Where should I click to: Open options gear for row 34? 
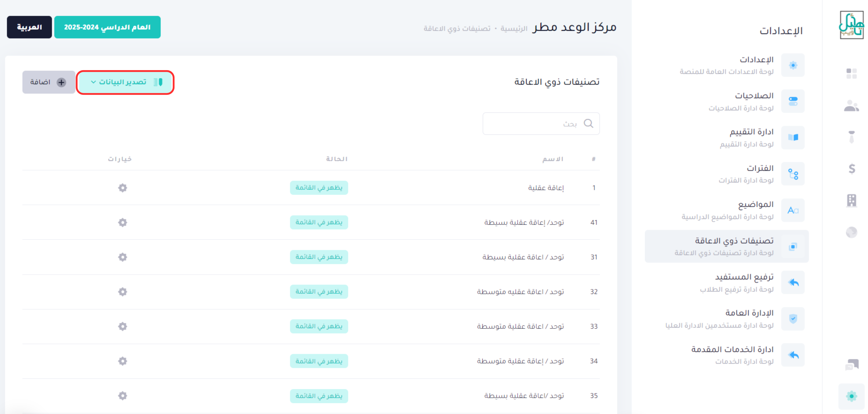pos(123,361)
